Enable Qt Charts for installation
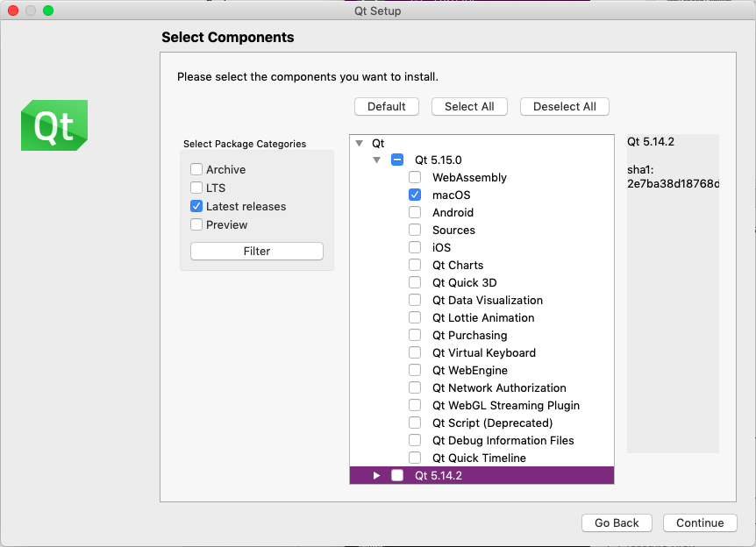 tap(415, 265)
